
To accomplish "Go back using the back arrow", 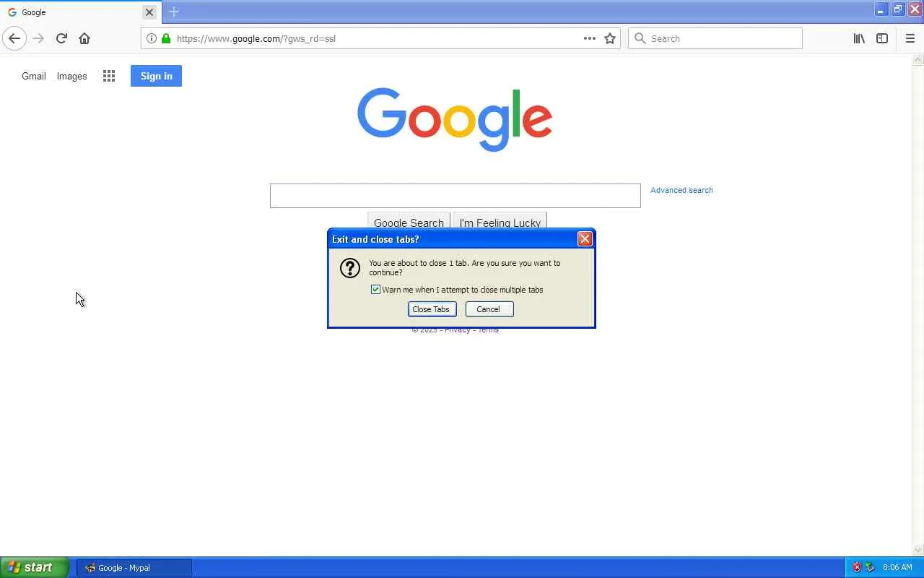I will click(x=14, y=38).
